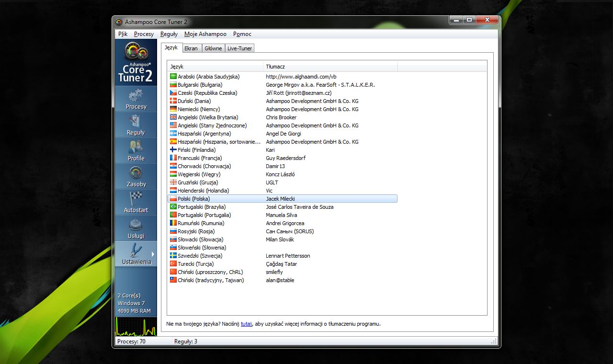
Task: Click translator entry Guy Raedersdorf
Action: [x=285, y=158]
